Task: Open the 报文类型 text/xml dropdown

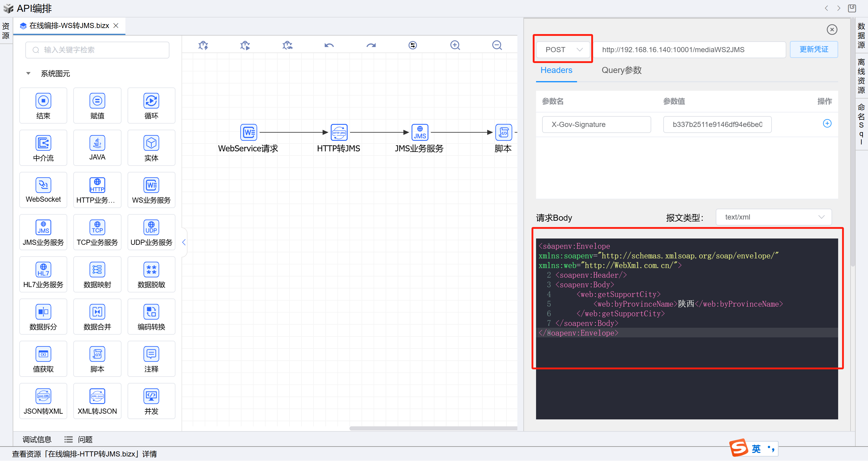Action: coord(773,217)
